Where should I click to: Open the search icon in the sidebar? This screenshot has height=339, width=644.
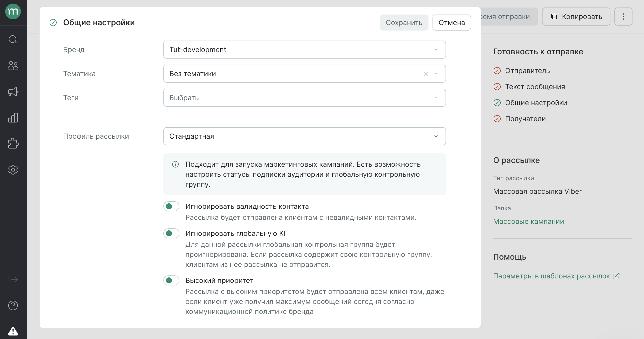pos(13,39)
